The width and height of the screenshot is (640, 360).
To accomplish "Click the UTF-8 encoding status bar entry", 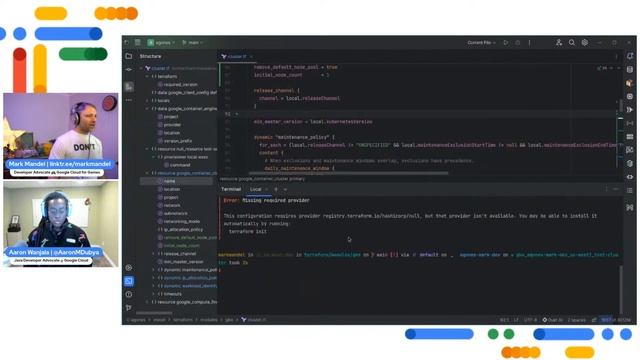I will [x=530, y=320].
